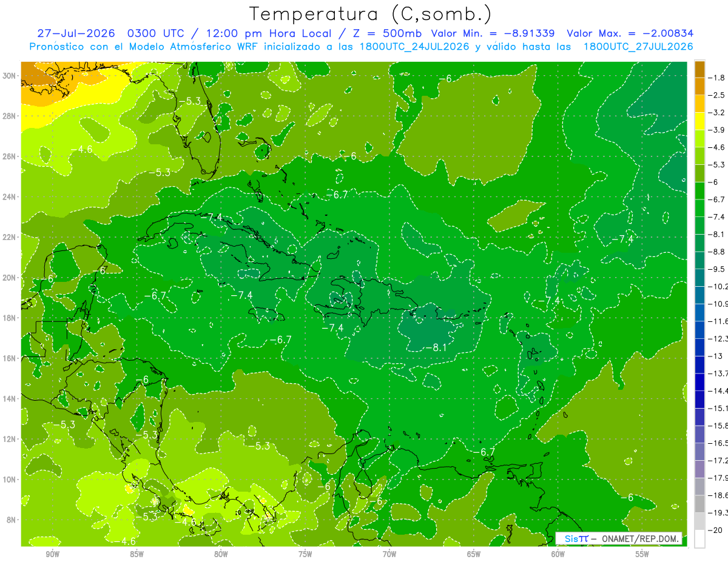Click the '85W' longitude axis label

(136, 554)
